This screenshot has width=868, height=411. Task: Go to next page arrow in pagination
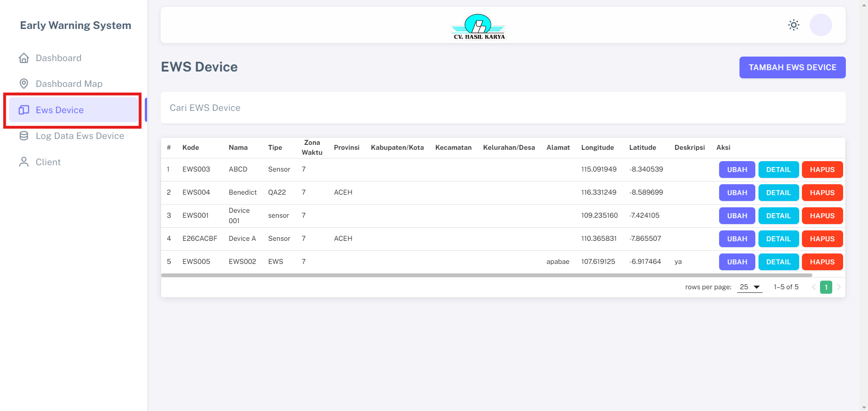[x=839, y=287]
